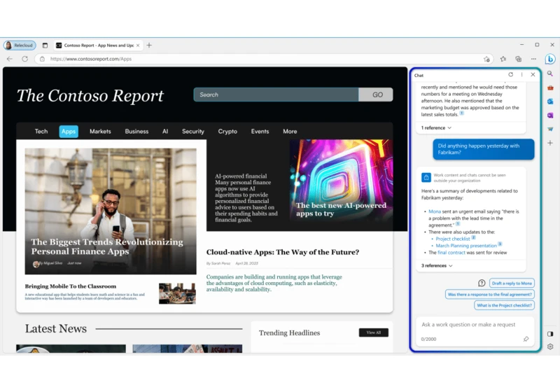Select 'What is the Project checklist?' suggestion

tap(504, 305)
